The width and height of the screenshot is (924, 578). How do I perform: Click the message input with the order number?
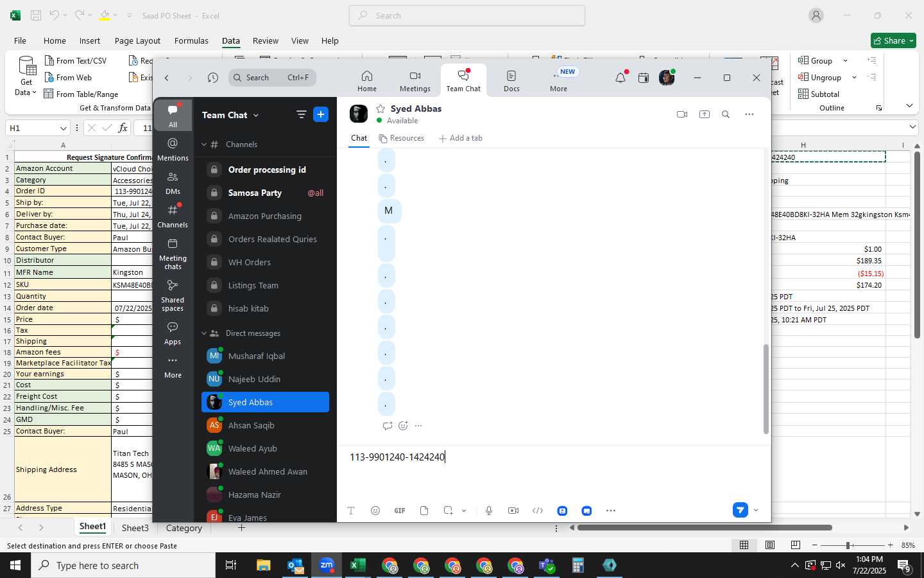click(x=554, y=457)
